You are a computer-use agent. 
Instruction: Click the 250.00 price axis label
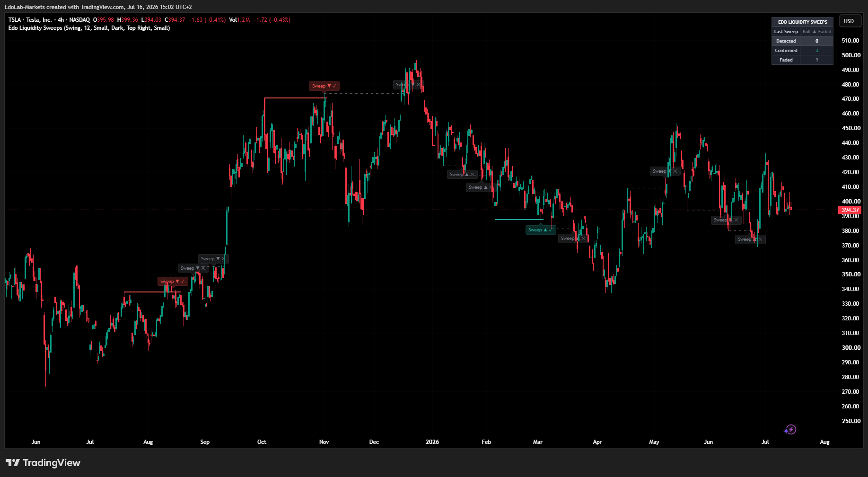pyautogui.click(x=850, y=421)
